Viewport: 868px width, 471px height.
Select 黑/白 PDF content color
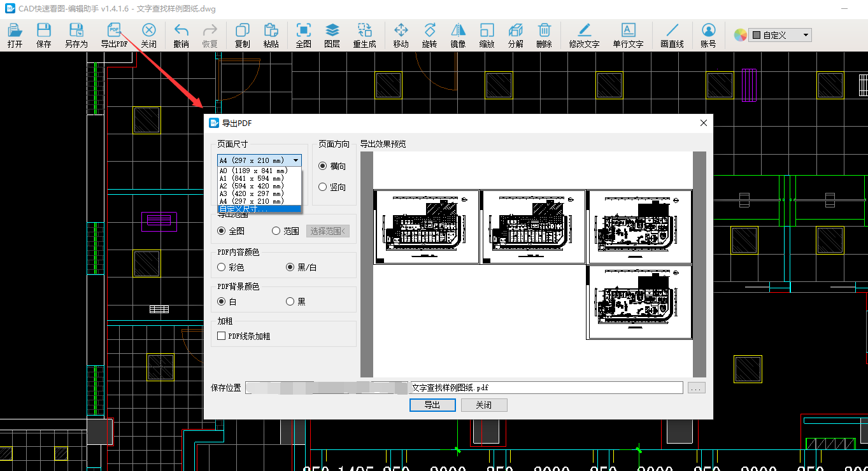click(301, 267)
